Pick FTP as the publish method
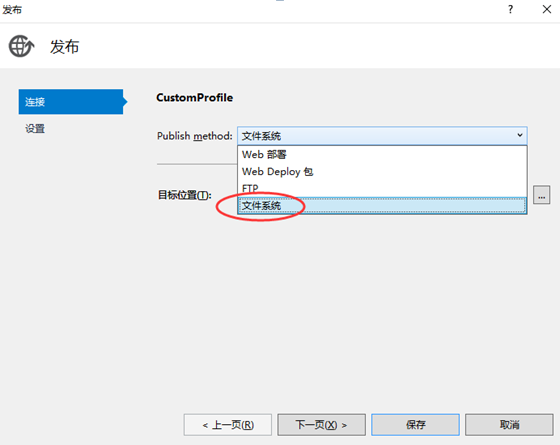 [x=382, y=188]
